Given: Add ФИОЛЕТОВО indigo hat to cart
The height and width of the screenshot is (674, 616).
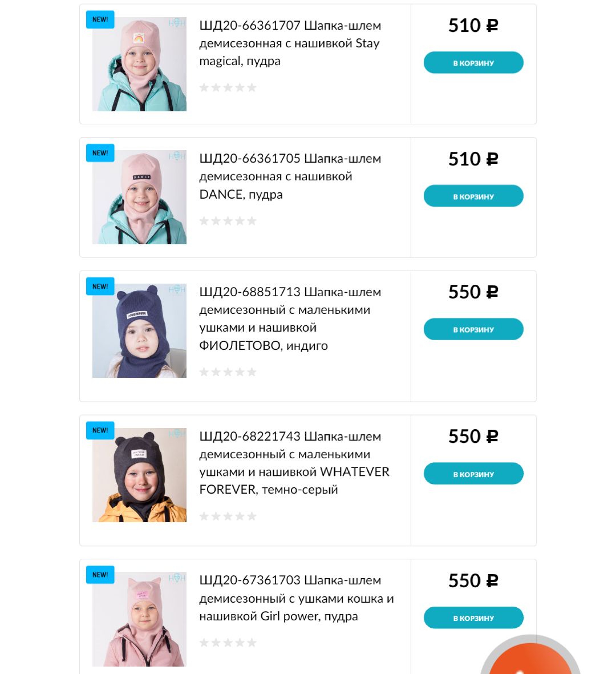Looking at the screenshot, I should (x=473, y=329).
